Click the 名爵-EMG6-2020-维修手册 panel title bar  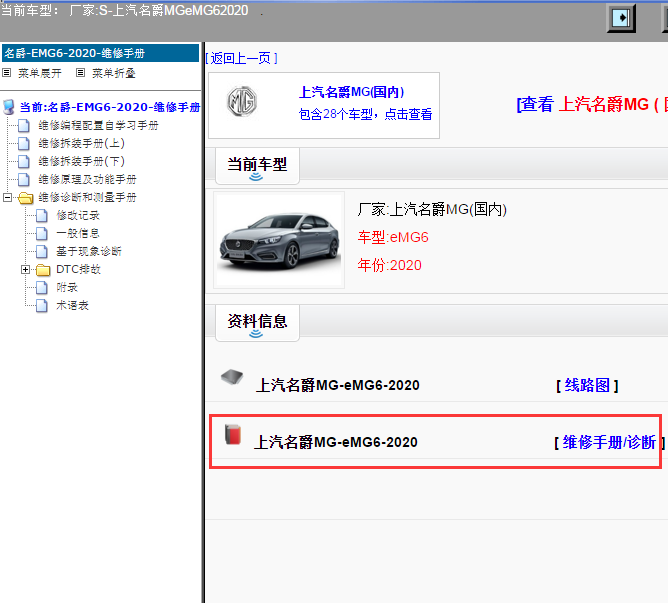pos(101,53)
